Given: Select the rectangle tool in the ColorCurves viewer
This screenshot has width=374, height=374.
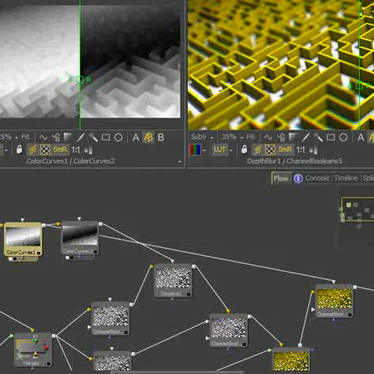Looking at the screenshot, I should coord(106,137).
